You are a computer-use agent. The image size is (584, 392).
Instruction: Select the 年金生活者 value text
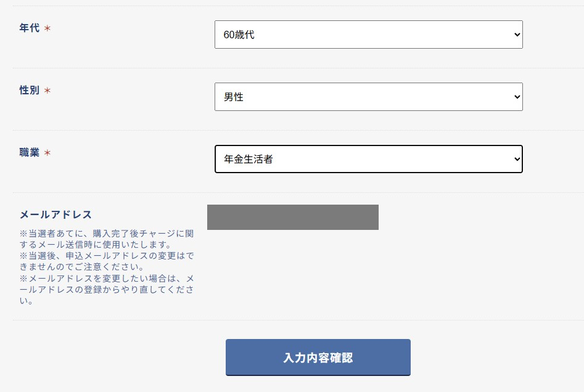click(249, 159)
